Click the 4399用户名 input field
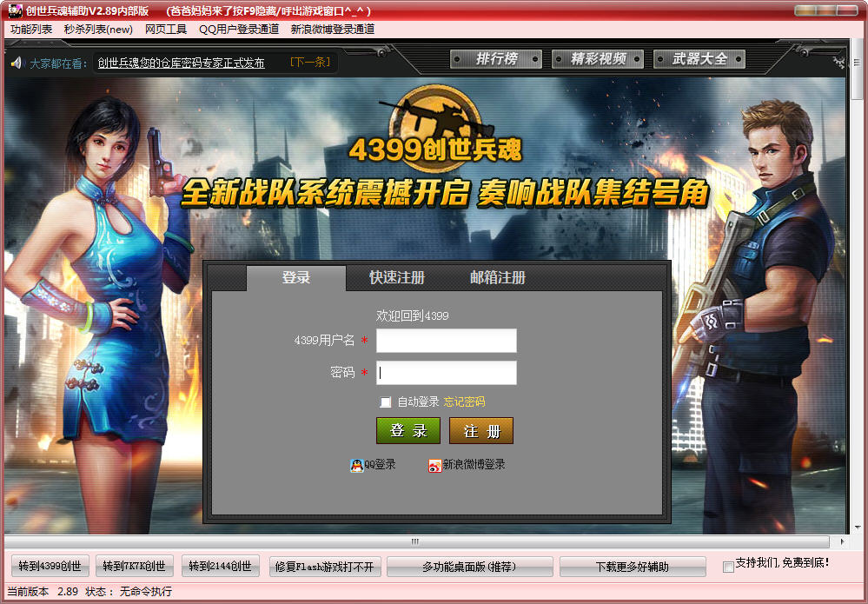Image resolution: width=868 pixels, height=604 pixels. (x=447, y=341)
